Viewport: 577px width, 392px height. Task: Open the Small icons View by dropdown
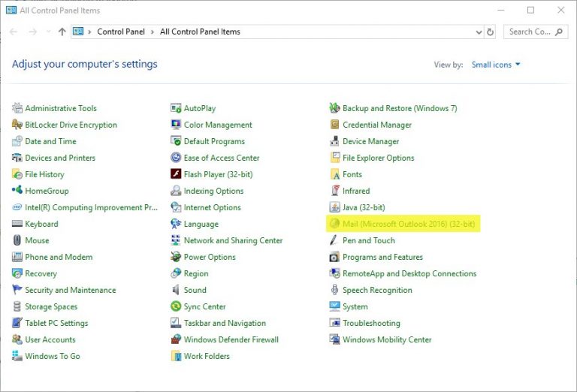click(496, 65)
